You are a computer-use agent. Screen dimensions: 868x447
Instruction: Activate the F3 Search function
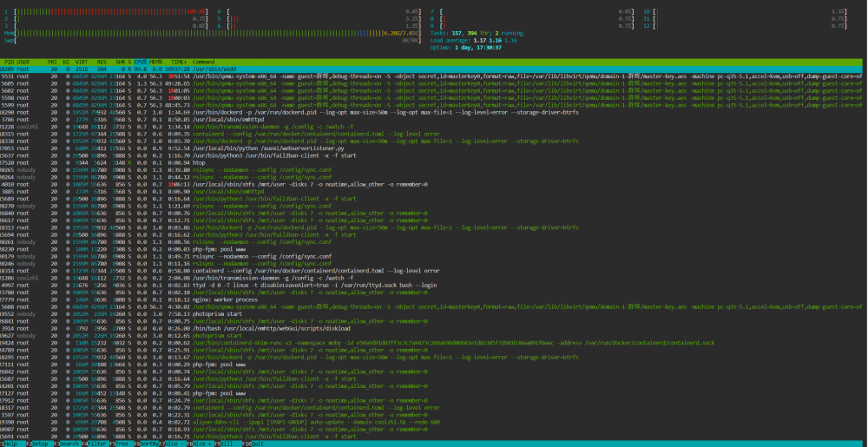(67, 444)
